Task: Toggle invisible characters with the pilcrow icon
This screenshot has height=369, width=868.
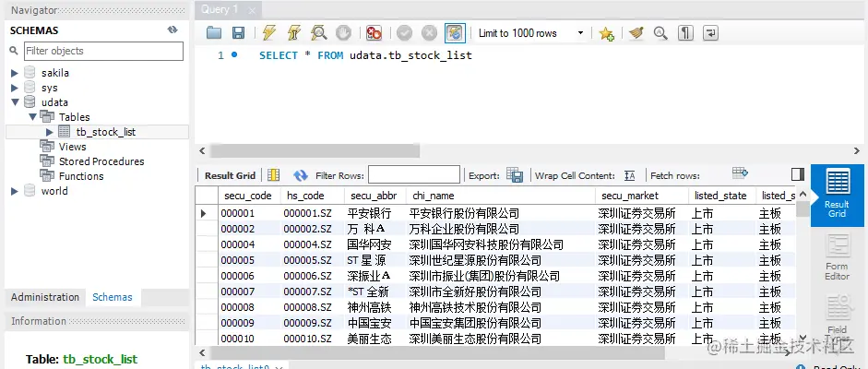Action: [686, 33]
